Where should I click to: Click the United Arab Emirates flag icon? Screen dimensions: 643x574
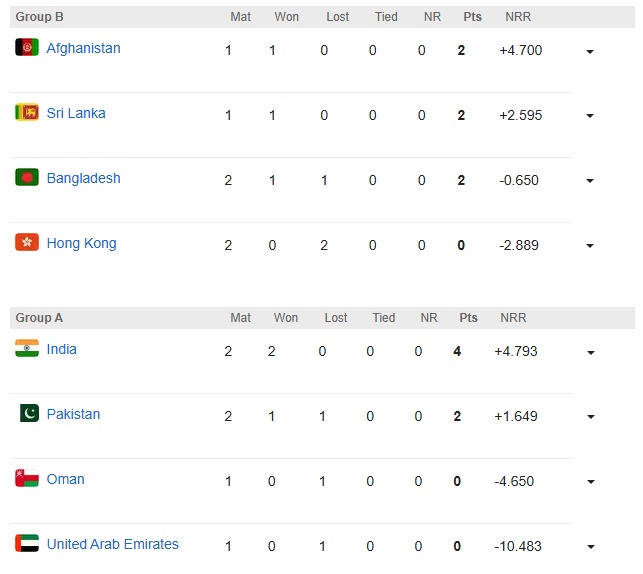(x=27, y=544)
